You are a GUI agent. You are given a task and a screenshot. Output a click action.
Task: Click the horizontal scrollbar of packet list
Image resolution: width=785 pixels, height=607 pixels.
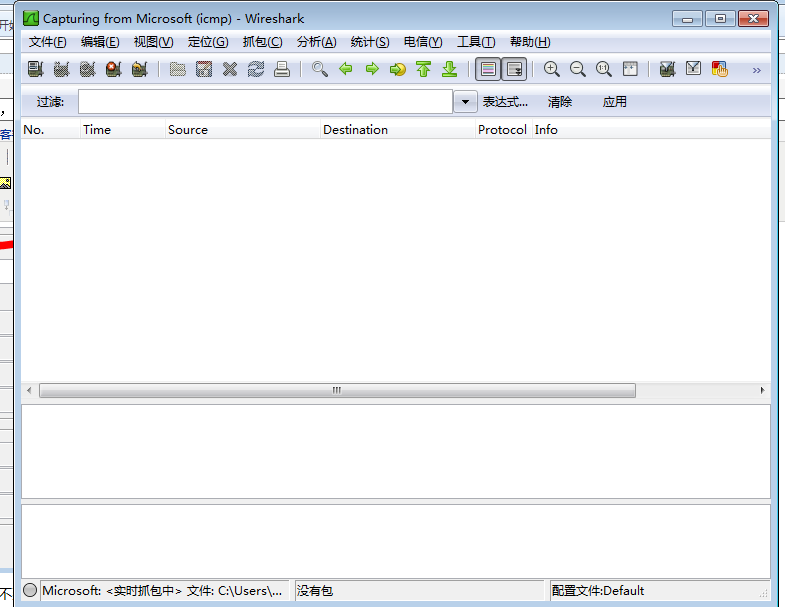pyautogui.click(x=337, y=391)
